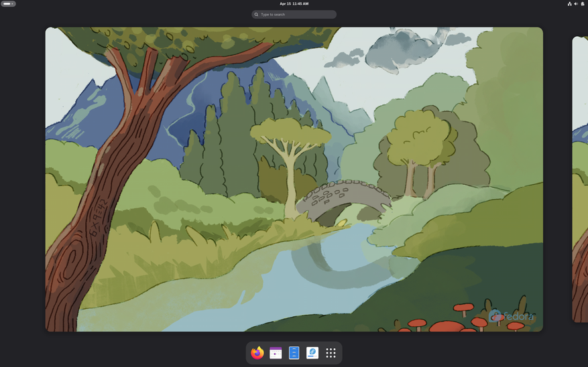Open the clock and date menu
This screenshot has height=367, width=588.
[294, 4]
